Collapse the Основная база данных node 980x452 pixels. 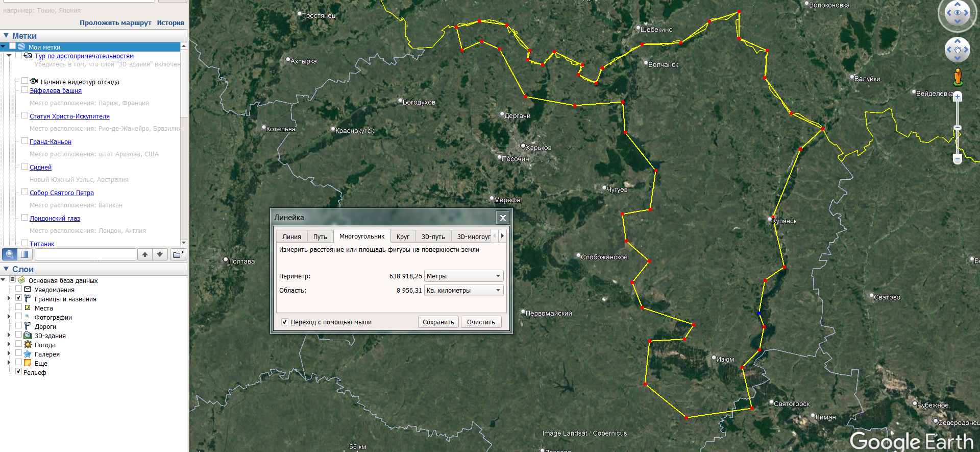coord(3,280)
